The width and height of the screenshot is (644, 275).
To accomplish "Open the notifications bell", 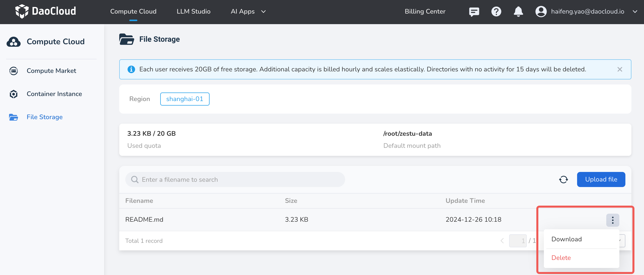I will [x=518, y=12].
